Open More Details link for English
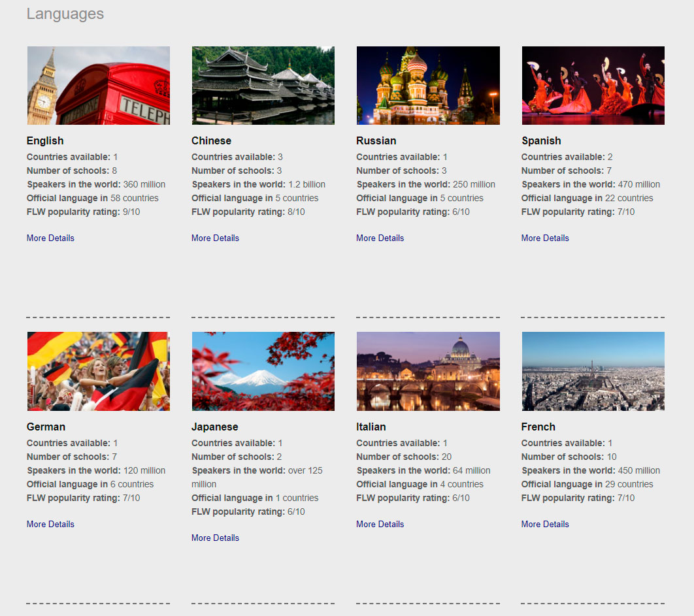The image size is (694, 616). (x=50, y=238)
